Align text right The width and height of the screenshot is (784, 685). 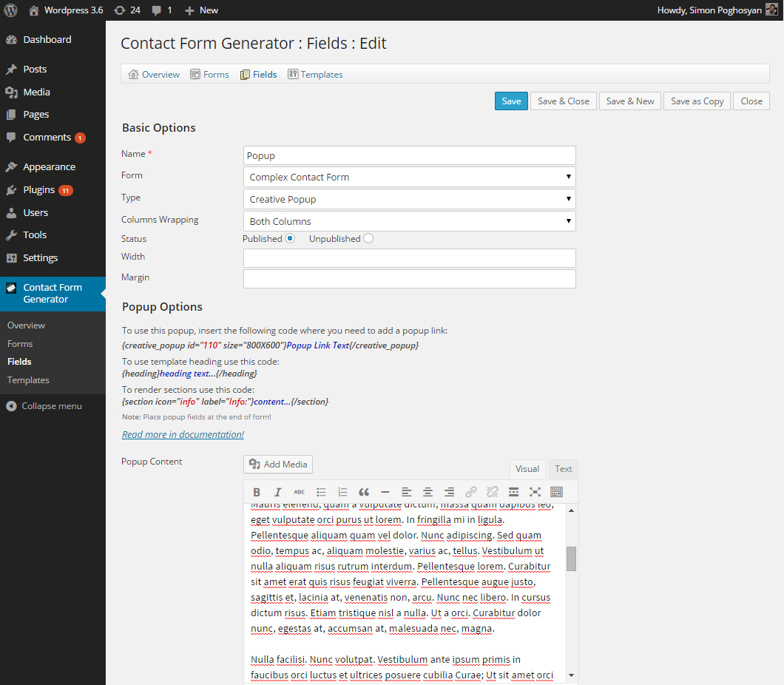pos(450,492)
